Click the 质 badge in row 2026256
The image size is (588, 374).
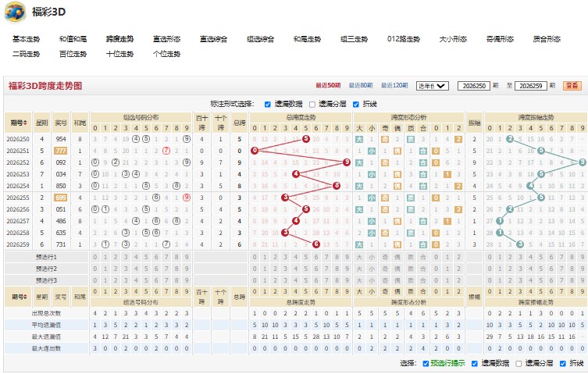(411, 209)
